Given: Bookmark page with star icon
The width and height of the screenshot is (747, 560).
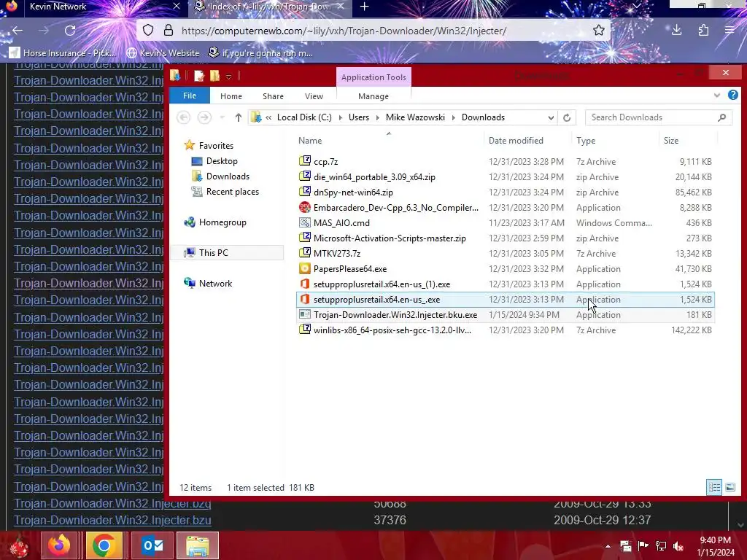Looking at the screenshot, I should (x=599, y=31).
